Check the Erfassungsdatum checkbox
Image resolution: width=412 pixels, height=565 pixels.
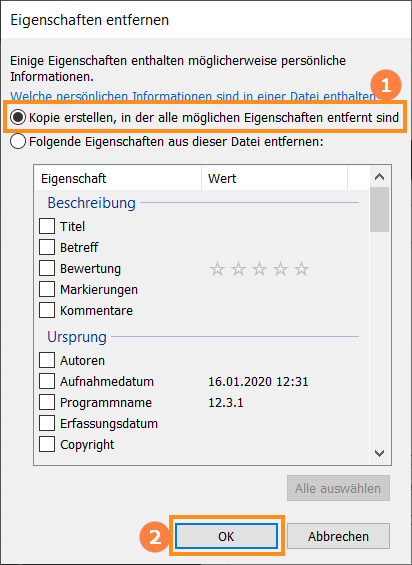(x=47, y=423)
